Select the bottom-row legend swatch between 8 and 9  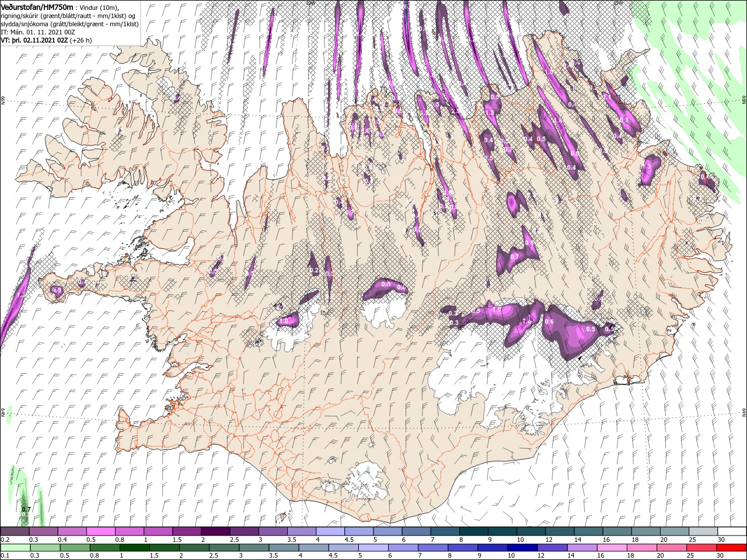[462, 548]
